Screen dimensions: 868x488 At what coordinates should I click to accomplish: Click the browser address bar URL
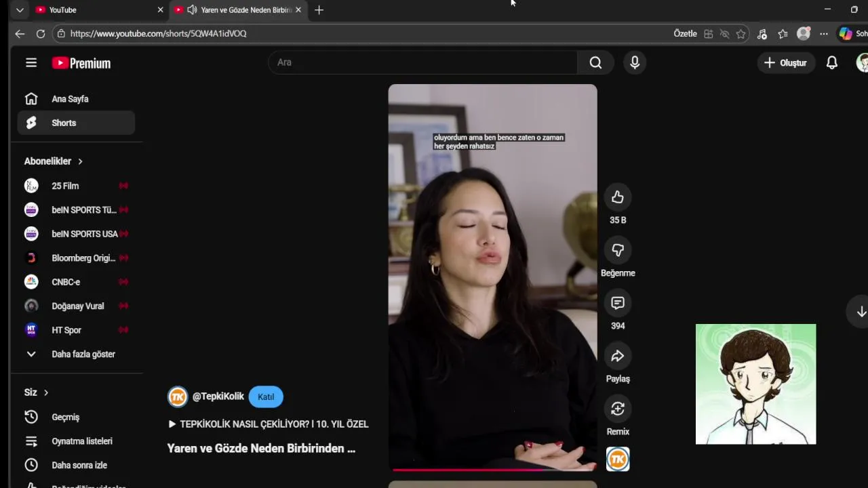pyautogui.click(x=158, y=33)
